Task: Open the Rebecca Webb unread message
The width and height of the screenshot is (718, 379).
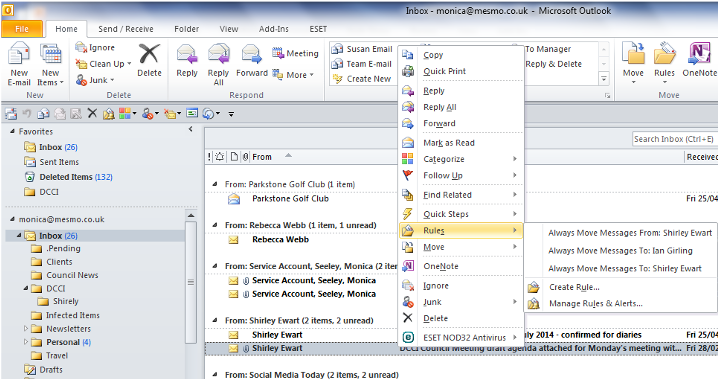Action: point(280,239)
